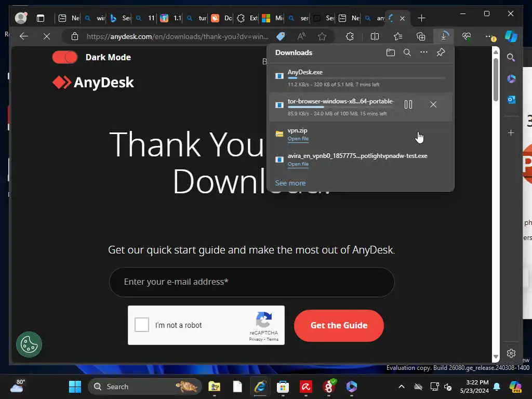Screen dimensions: 532x399
Task: Switch to the Bing 'Sea' tab
Action: point(121,18)
